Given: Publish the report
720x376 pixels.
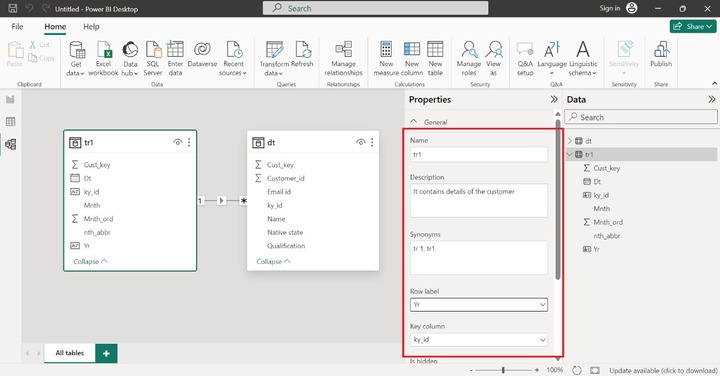Looking at the screenshot, I should 661,55.
